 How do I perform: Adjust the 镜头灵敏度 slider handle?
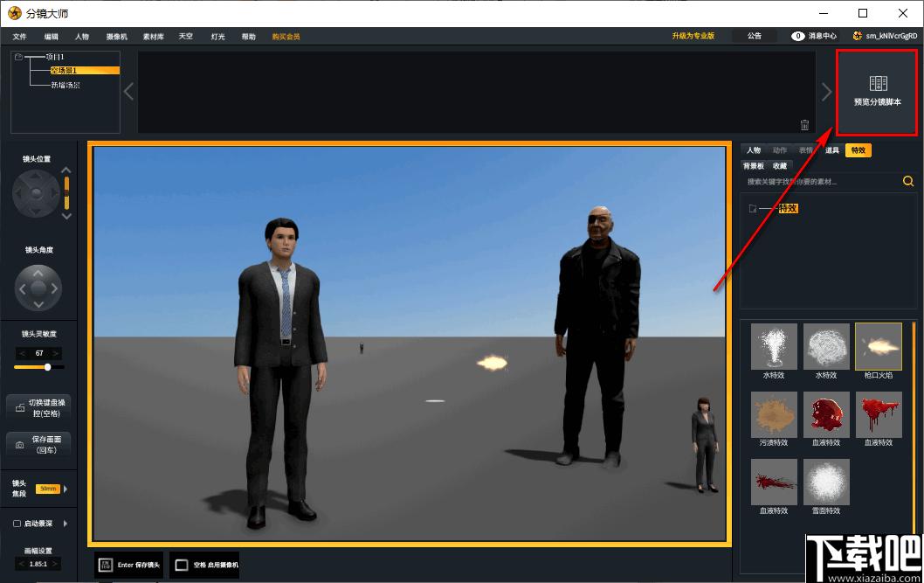click(48, 367)
